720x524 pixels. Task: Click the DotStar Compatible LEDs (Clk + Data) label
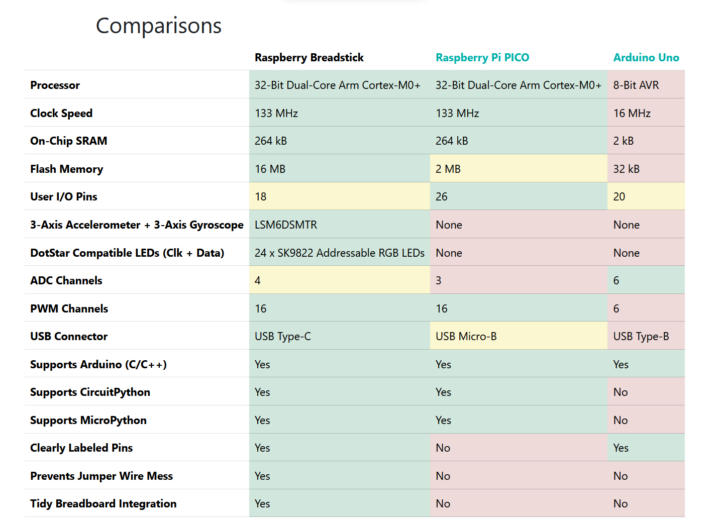point(127,253)
